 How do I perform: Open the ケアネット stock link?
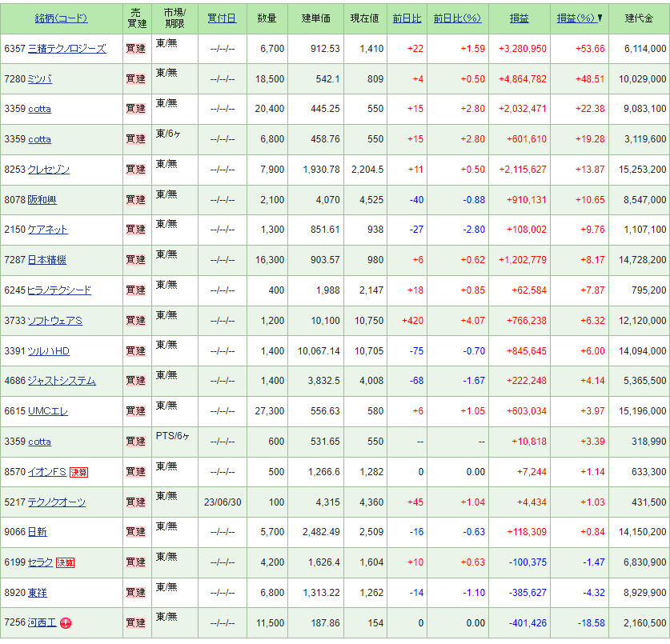(47, 230)
